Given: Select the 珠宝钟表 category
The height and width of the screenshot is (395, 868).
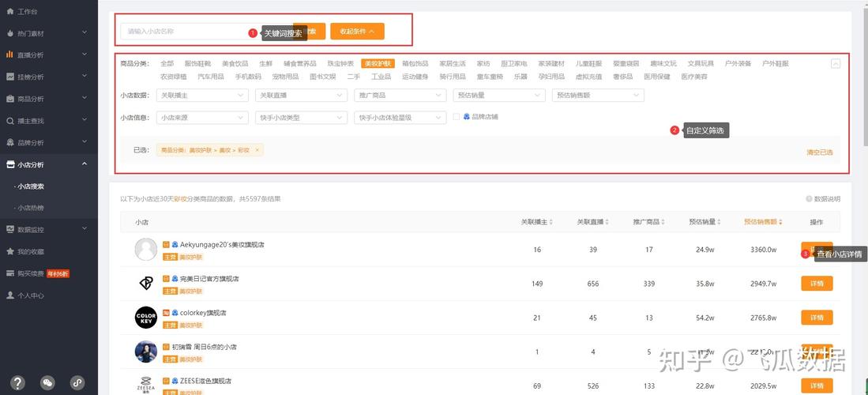Looking at the screenshot, I should [340, 64].
